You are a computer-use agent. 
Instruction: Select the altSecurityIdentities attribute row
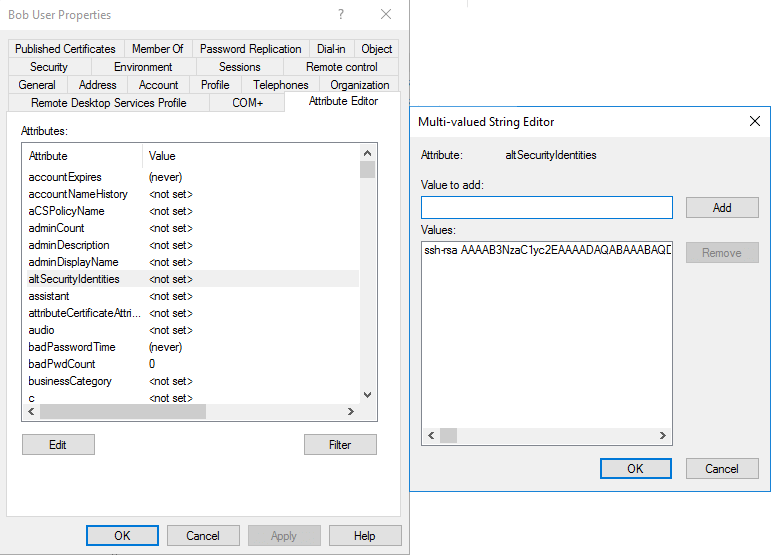click(192, 279)
